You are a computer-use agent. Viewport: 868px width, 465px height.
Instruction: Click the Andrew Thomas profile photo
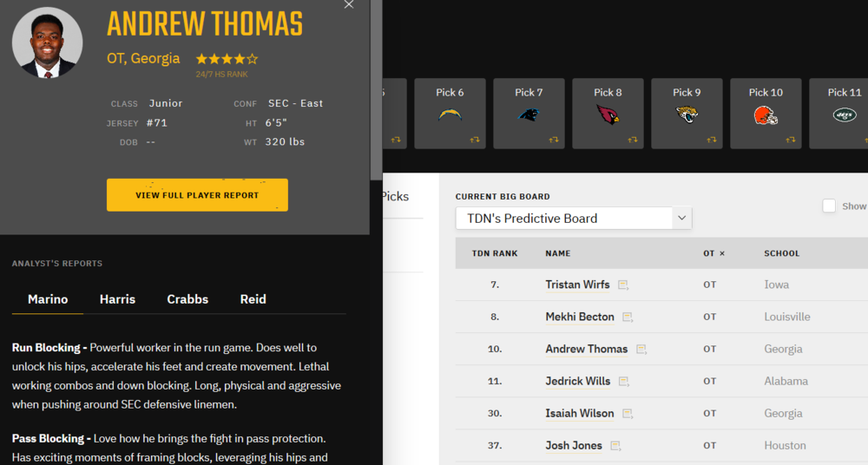point(47,43)
